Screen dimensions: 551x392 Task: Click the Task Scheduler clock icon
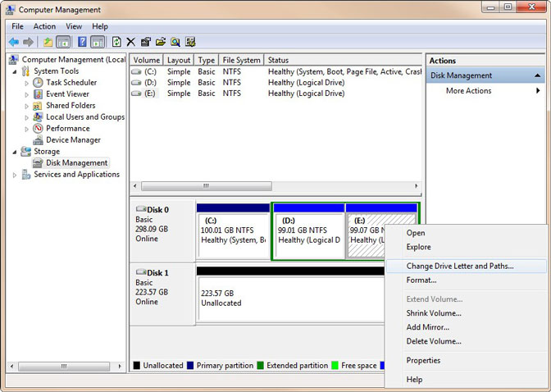(38, 83)
